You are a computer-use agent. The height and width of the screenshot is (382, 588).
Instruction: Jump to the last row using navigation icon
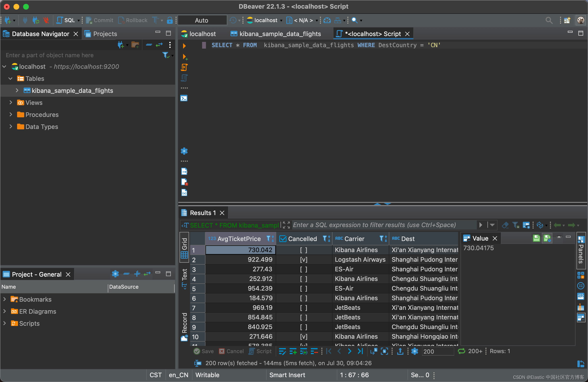tap(360, 351)
